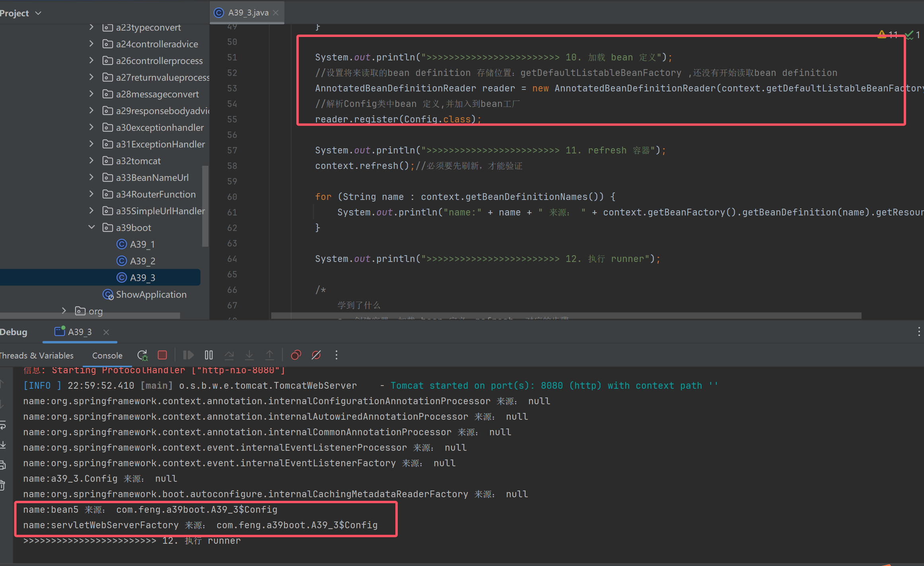Screen dimensions: 924x566
Task: Click editor horizontal scrollbar
Action: 566,316
